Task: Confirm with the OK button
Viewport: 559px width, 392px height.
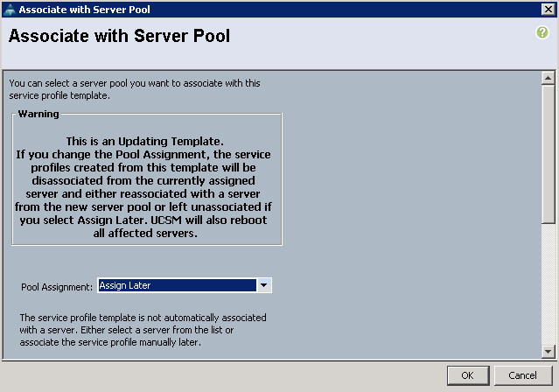Action: click(468, 375)
